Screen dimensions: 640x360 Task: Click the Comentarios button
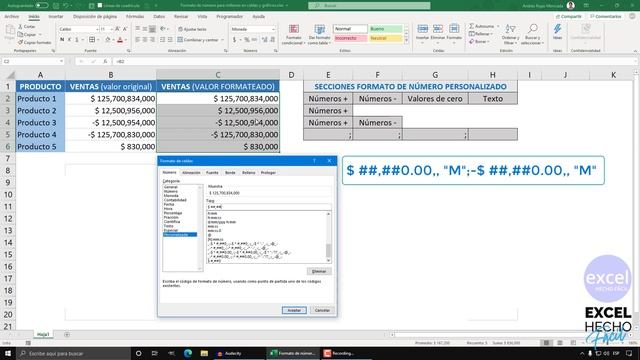click(x=606, y=16)
